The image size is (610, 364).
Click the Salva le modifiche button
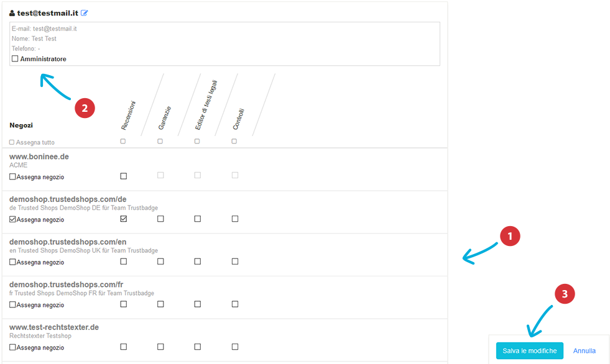[529, 351]
